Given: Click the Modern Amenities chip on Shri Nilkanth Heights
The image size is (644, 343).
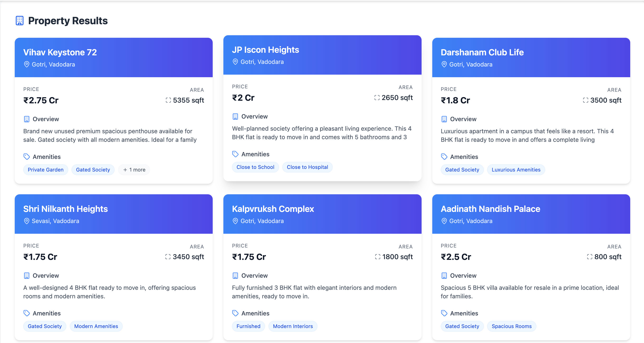Looking at the screenshot, I should (x=96, y=326).
